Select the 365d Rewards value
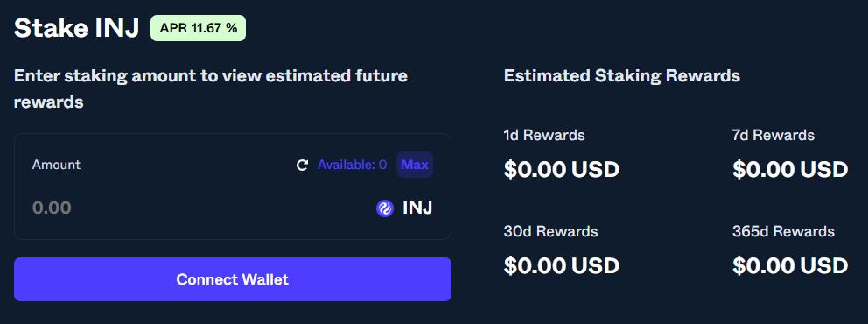868x324 pixels. 790,266
